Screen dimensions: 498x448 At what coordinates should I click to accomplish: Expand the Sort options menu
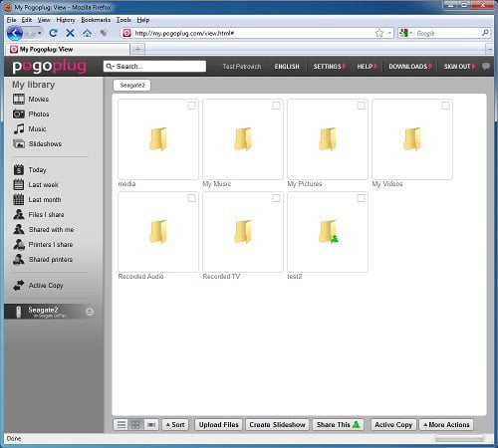(175, 425)
